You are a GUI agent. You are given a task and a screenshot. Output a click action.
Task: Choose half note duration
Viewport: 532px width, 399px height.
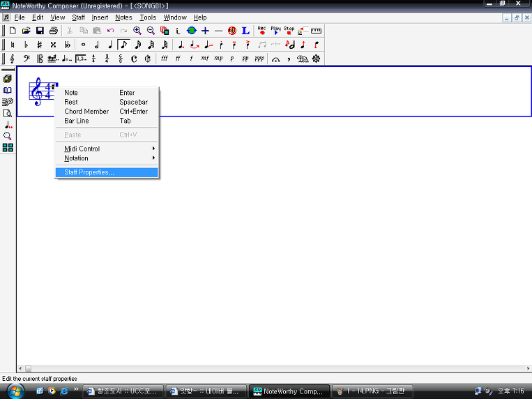point(97,45)
